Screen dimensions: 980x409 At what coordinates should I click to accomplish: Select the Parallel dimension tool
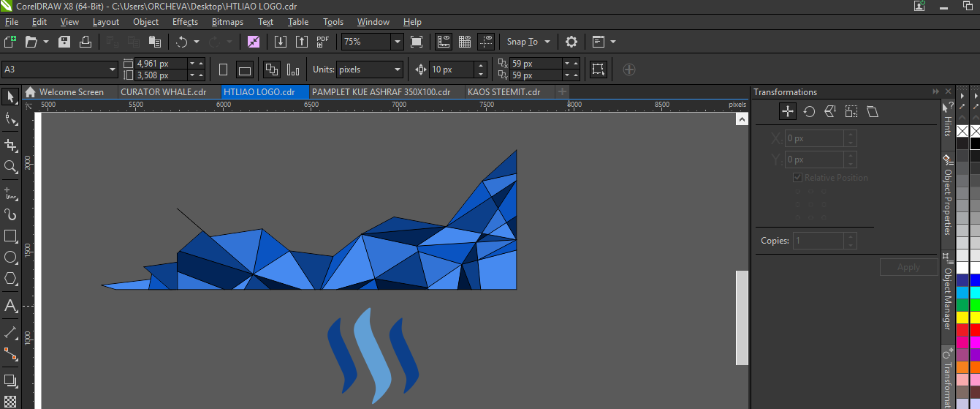pyautogui.click(x=10, y=332)
